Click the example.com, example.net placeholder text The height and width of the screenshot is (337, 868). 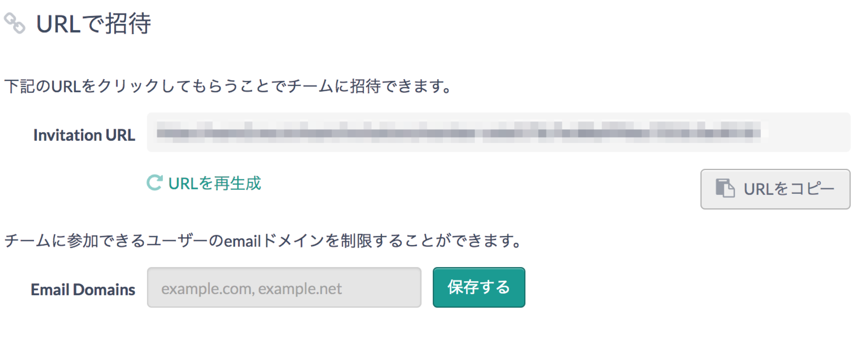(x=251, y=289)
